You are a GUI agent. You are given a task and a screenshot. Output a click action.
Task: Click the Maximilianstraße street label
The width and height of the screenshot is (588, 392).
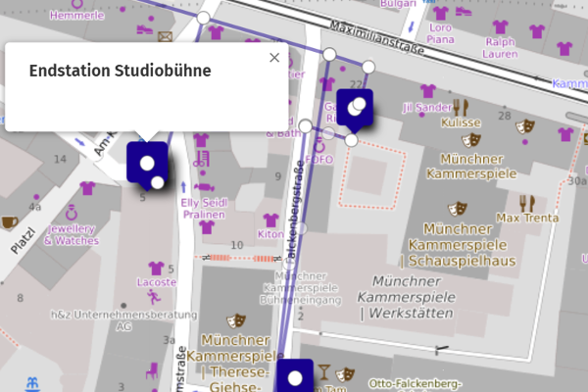tap(377, 37)
